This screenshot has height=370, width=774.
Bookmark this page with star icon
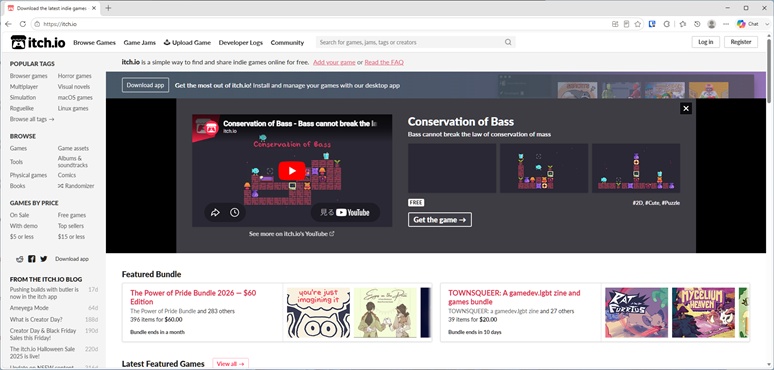click(x=638, y=24)
